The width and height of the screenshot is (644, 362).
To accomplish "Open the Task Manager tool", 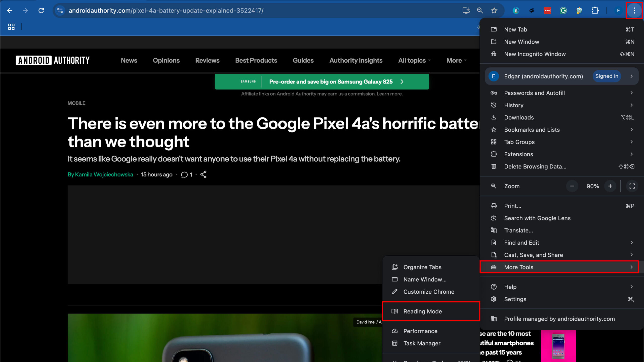I will 422,343.
